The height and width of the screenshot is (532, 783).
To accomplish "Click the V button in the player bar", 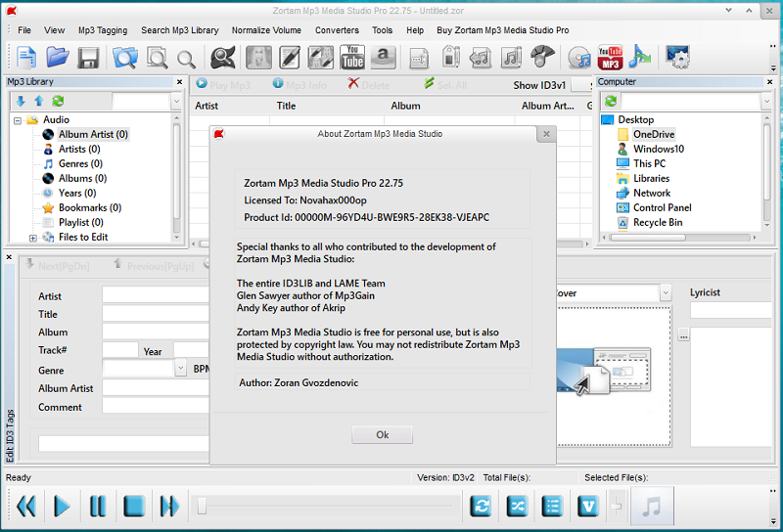I will coord(588,507).
